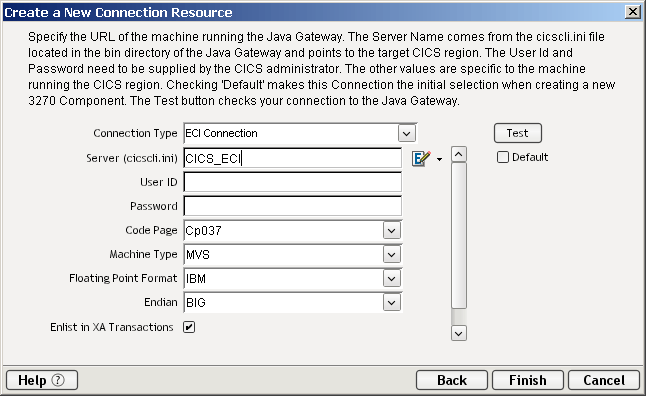Close the Create a New Connection Resource dialog
The image size is (646, 396).
point(632,12)
